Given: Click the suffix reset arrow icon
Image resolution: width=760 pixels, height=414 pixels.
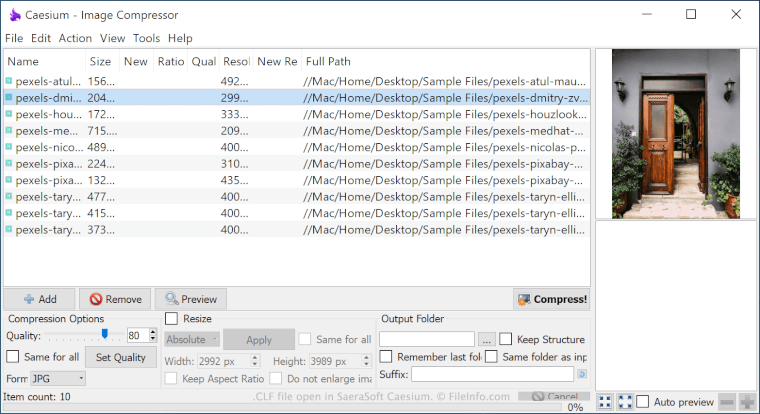Looking at the screenshot, I should tap(582, 374).
